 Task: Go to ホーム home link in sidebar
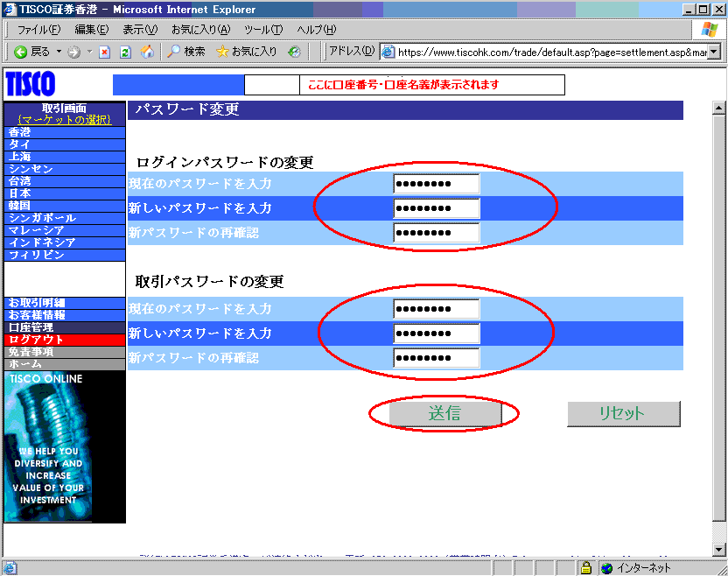point(65,363)
